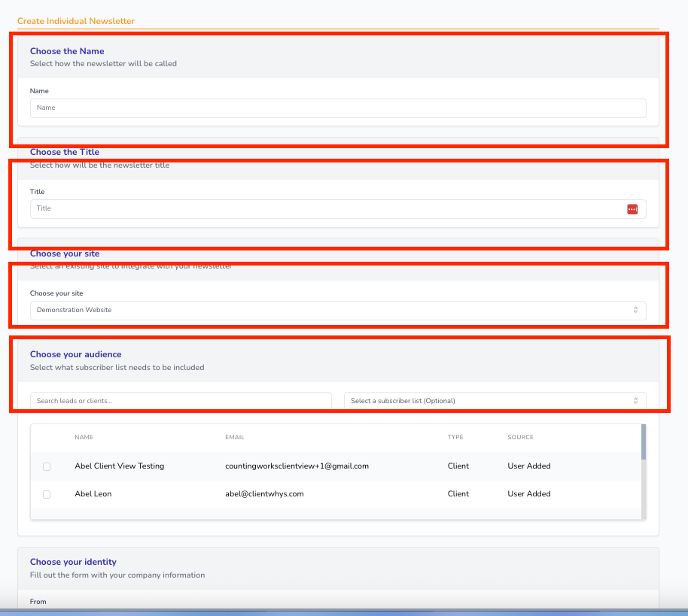Viewport: 688px width, 616px height.
Task: Select the Abel Leon row checkbox
Action: pos(47,494)
